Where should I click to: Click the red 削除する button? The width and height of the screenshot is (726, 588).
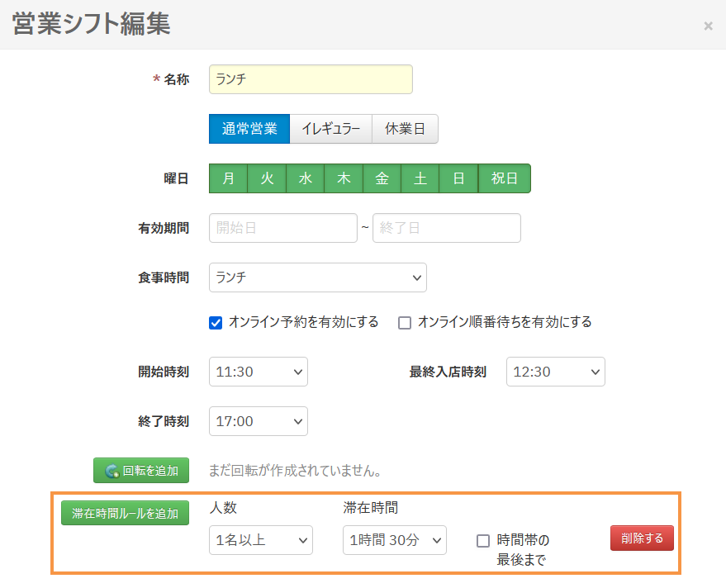[642, 538]
